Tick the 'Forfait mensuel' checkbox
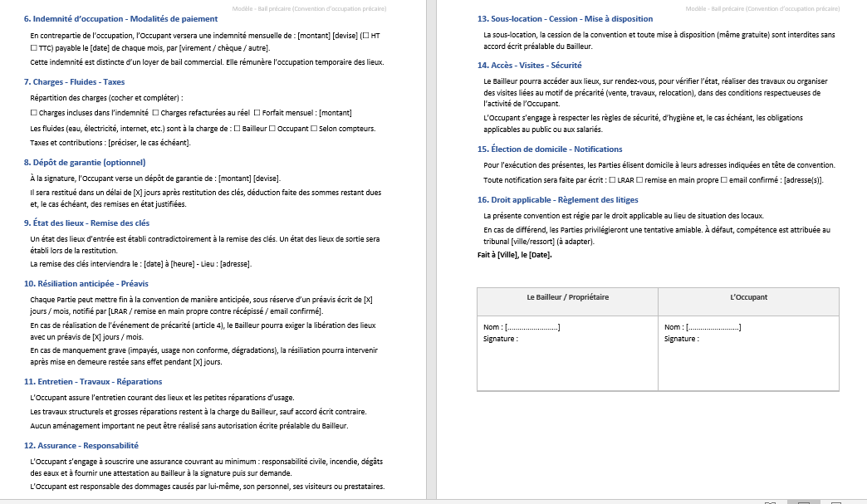867x504 pixels. tap(257, 113)
